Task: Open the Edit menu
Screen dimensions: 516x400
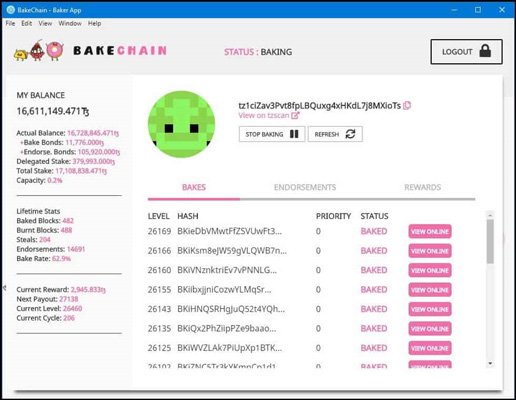Action: coord(27,23)
